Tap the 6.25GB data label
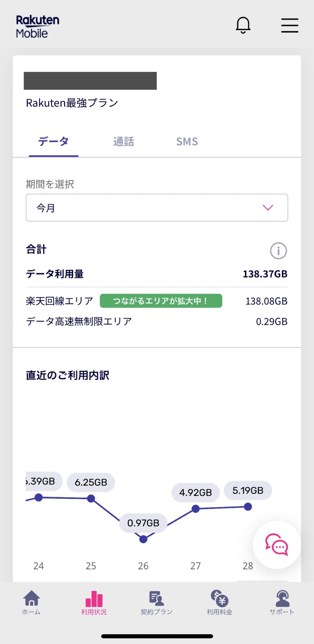 pyautogui.click(x=91, y=482)
